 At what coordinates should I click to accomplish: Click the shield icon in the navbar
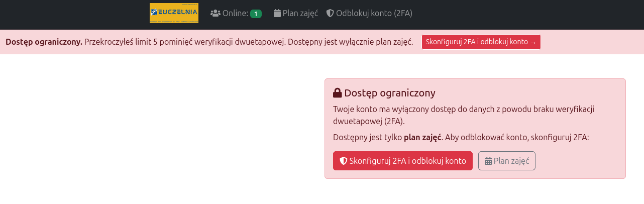coord(330,14)
